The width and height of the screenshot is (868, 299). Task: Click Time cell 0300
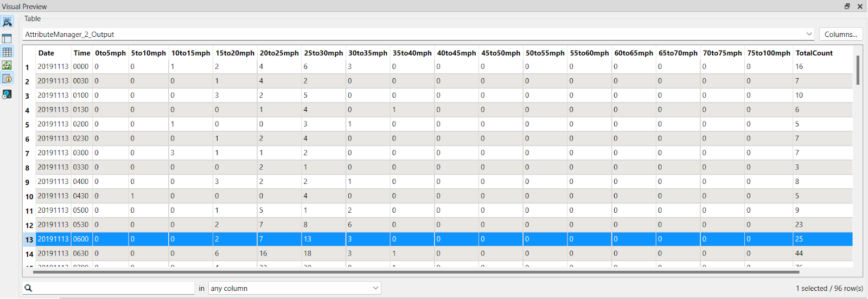82,152
